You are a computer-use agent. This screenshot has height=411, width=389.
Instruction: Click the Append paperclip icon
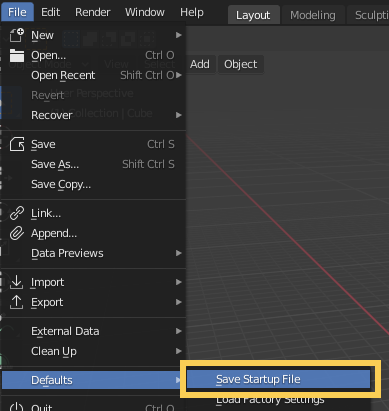[17, 233]
